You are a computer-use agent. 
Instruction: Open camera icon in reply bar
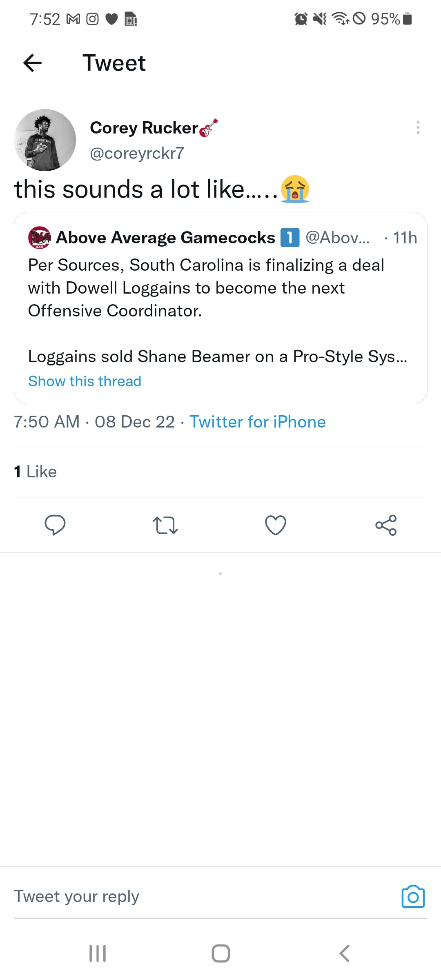(x=413, y=897)
